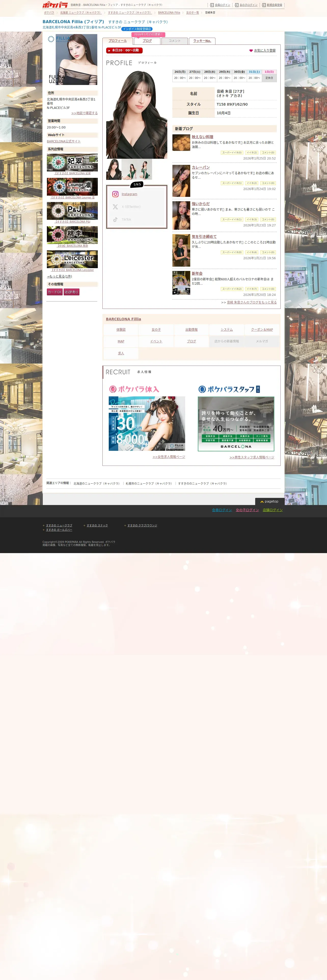The height and width of the screenshot is (980, 327).
Task: Click the >>男性スタッフ求人情報ページ link
Action: point(252,457)
